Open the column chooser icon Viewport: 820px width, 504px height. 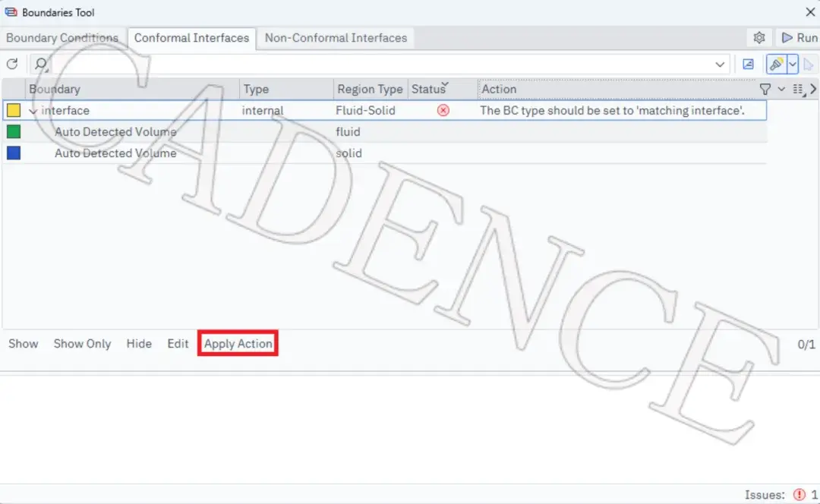798,90
